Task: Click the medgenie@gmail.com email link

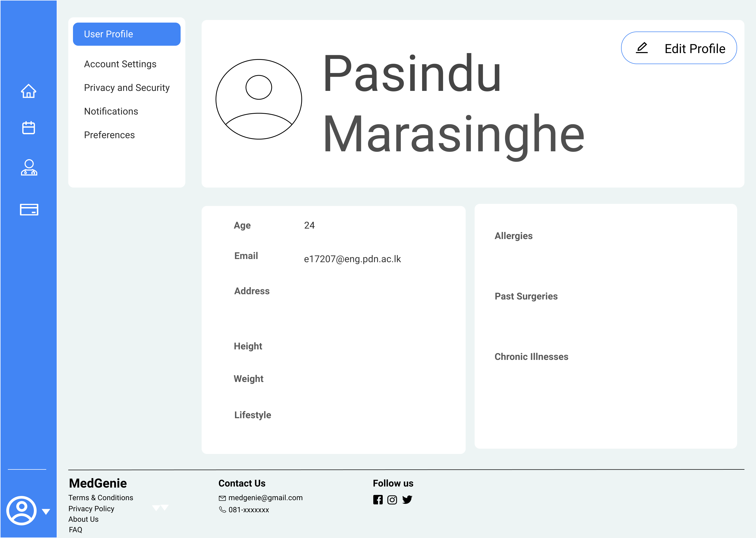Action: (x=265, y=498)
